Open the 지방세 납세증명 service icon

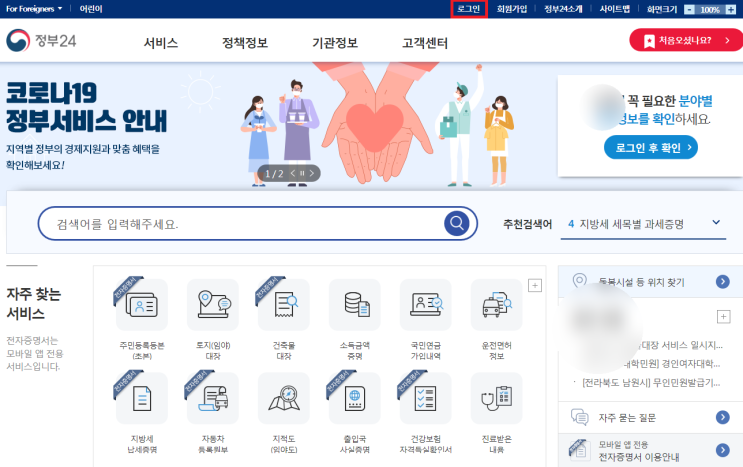tap(142, 398)
